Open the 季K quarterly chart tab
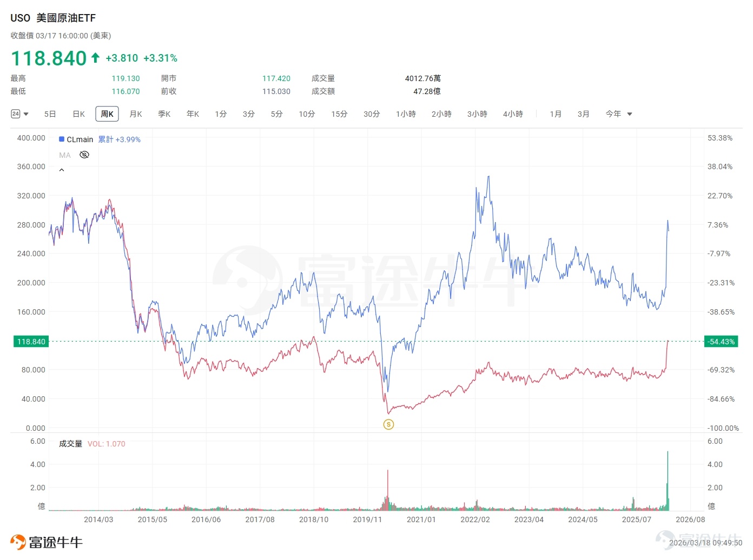Image resolution: width=753 pixels, height=560 pixels. point(164,114)
